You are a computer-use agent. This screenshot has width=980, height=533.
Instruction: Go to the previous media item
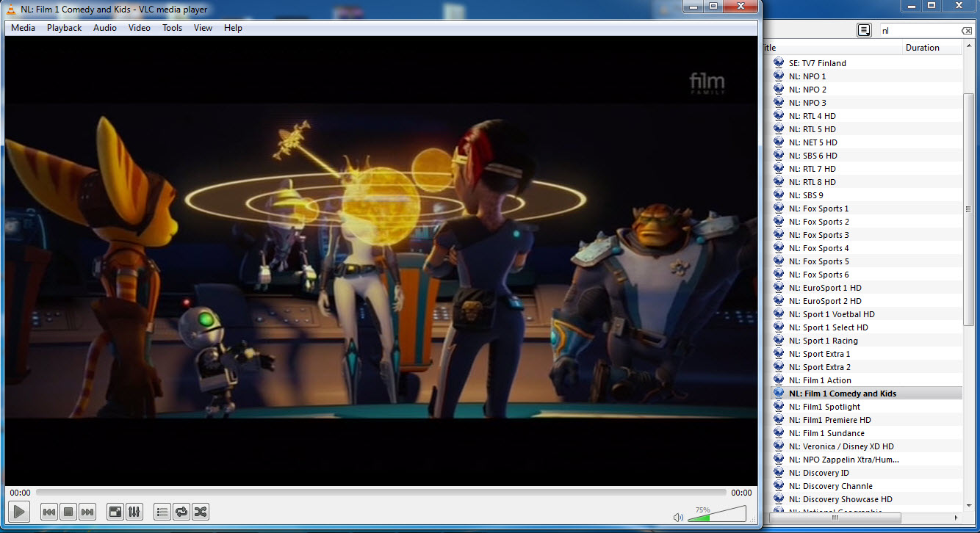pos(49,512)
